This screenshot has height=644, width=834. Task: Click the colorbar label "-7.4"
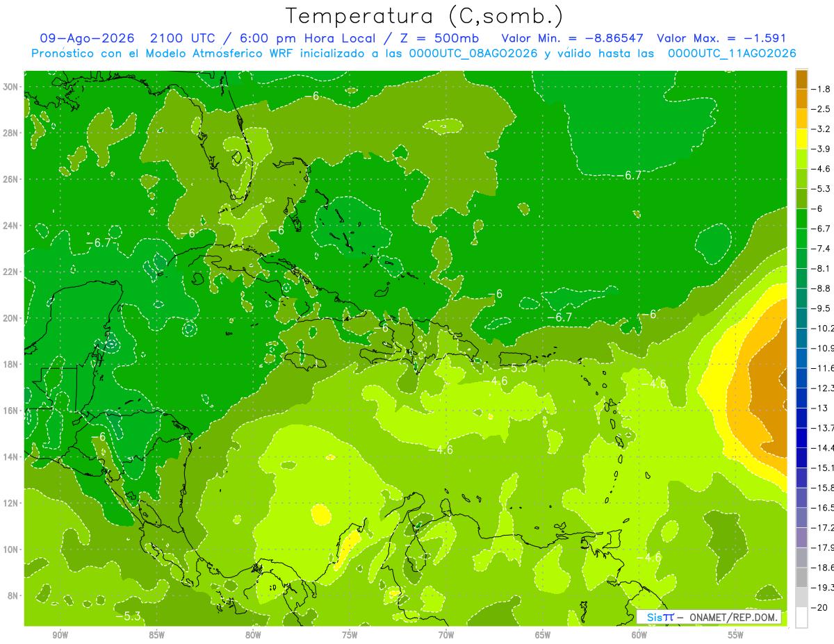[822, 249]
